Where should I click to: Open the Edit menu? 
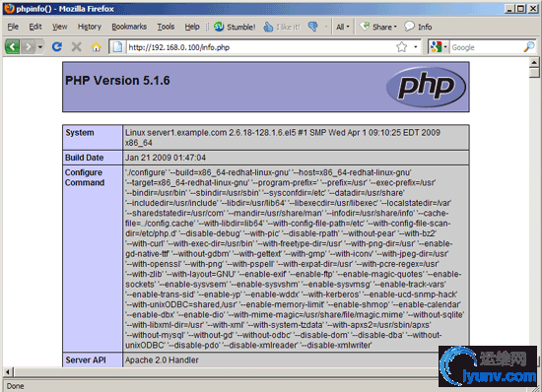(35, 27)
